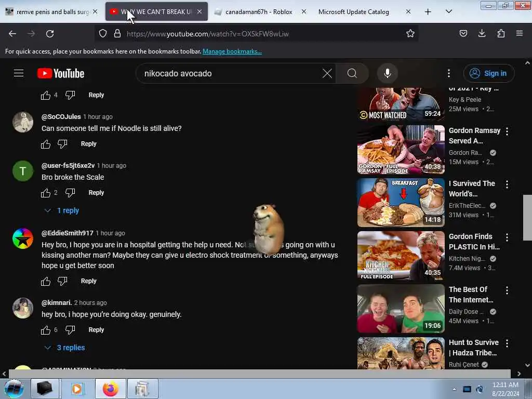The width and height of the screenshot is (532, 399).
Task: Dislike the @kimnari. comment
Action: (70, 330)
